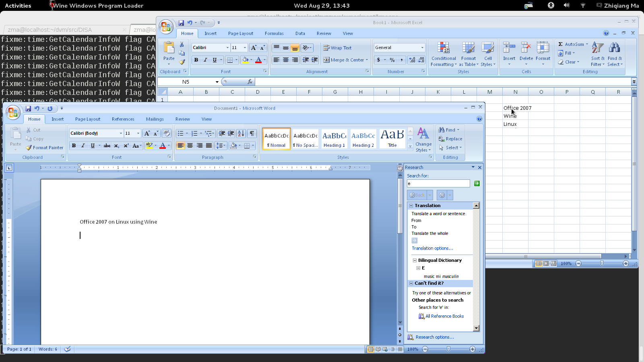The image size is (644, 362).
Task: Open Merge & Center dropdown in Excel
Action: tap(367, 60)
